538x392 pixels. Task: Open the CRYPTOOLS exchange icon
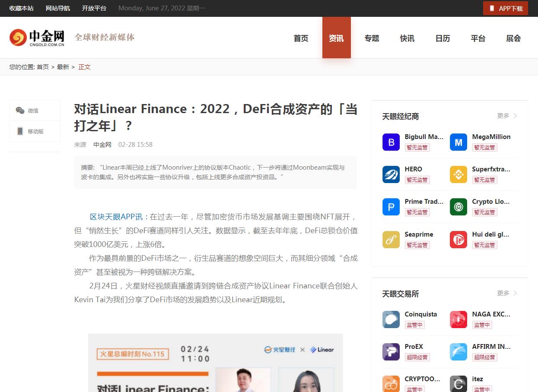391,384
